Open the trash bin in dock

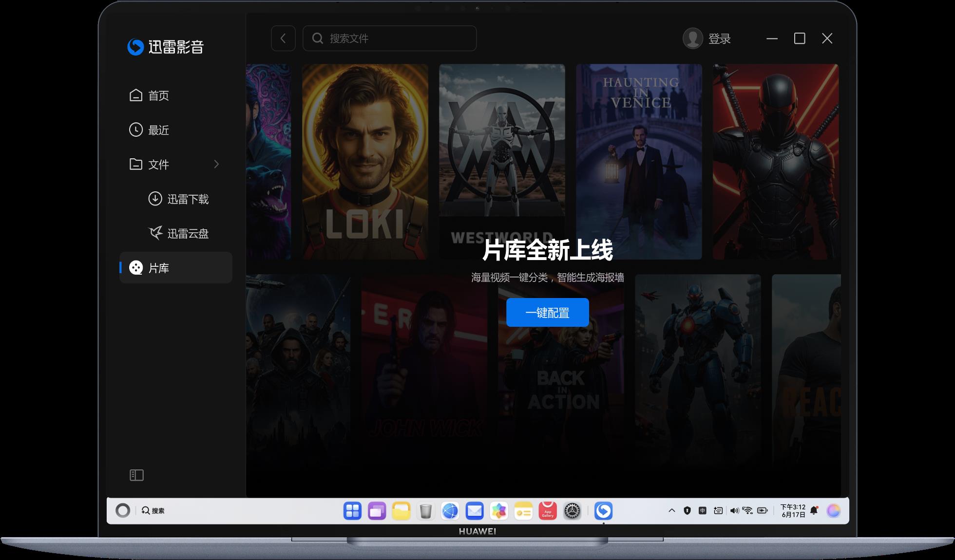coord(426,511)
